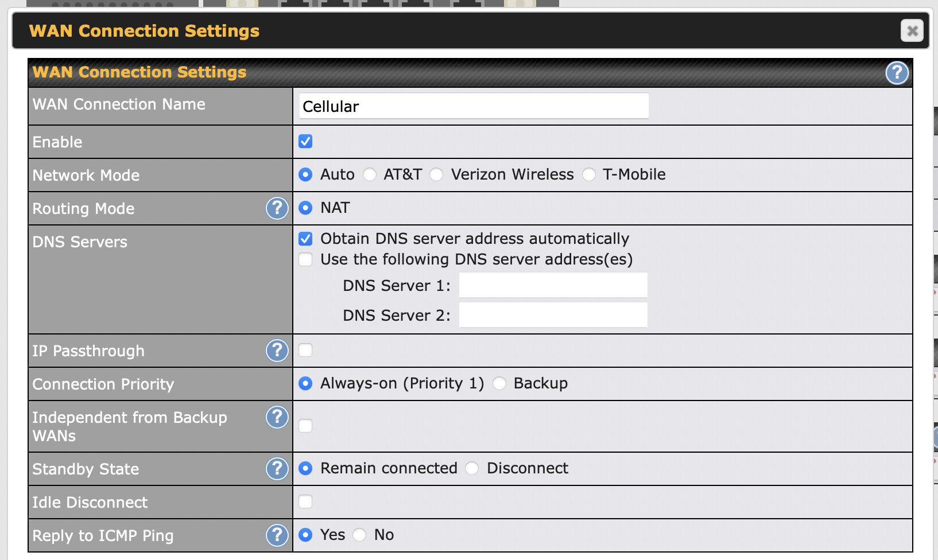
Task: Click the DNS Server 1 input field
Action: click(553, 285)
